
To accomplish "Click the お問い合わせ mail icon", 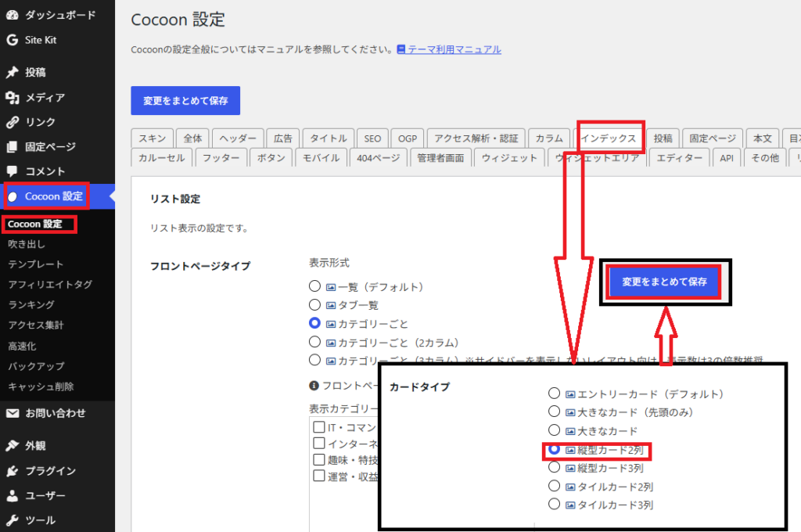I will (13, 413).
